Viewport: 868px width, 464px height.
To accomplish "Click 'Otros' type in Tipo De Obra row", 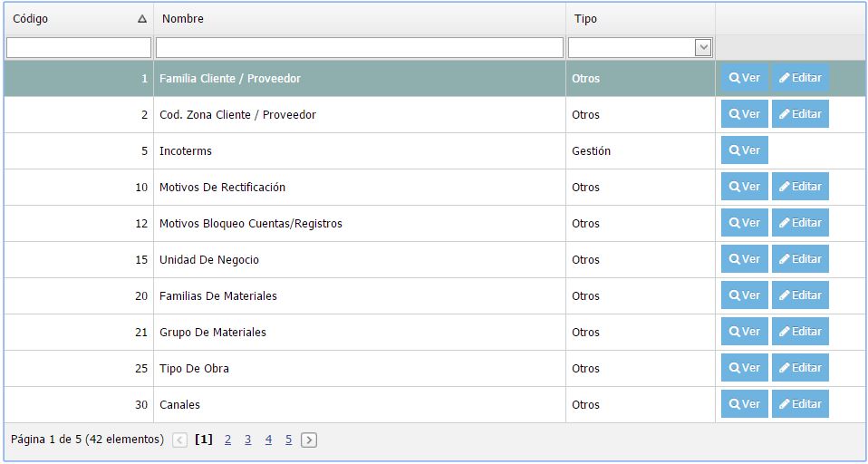I will pos(640,369).
